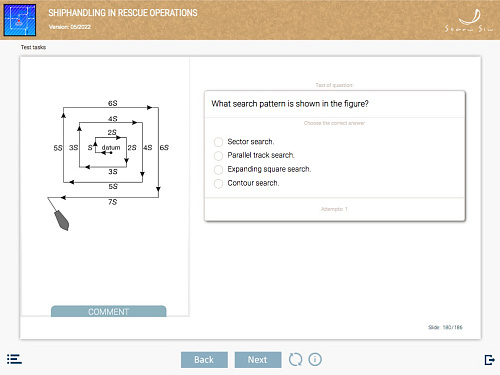Click the Seagull logo in the header

click(469, 21)
